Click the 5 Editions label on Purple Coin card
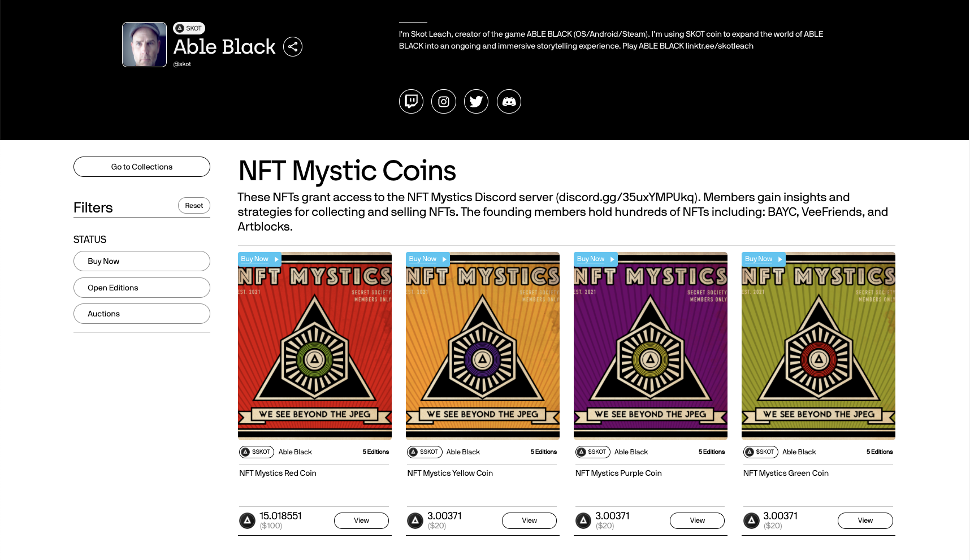The image size is (970, 560). click(712, 452)
